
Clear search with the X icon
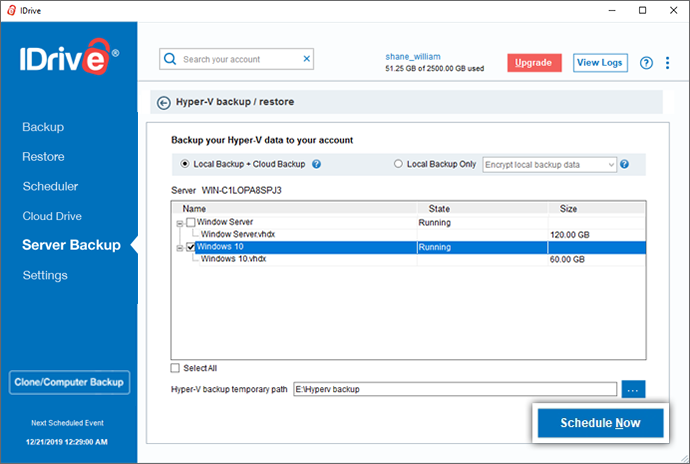pos(307,59)
